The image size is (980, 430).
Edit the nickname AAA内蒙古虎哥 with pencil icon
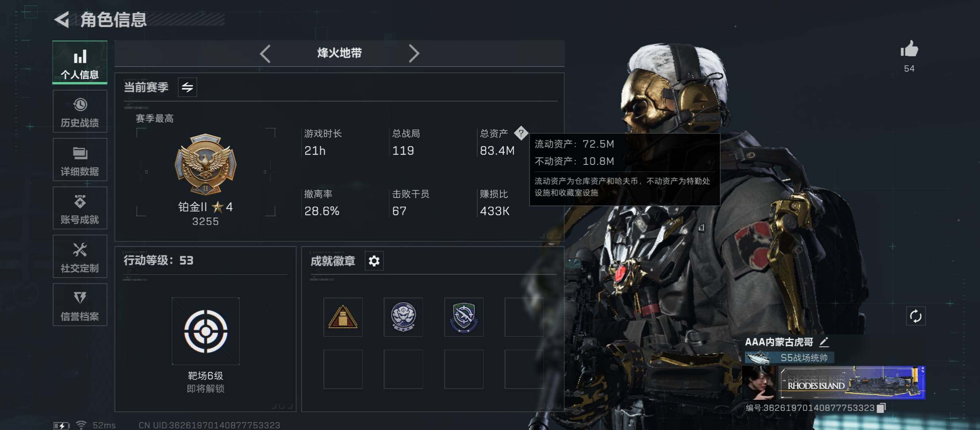824,342
